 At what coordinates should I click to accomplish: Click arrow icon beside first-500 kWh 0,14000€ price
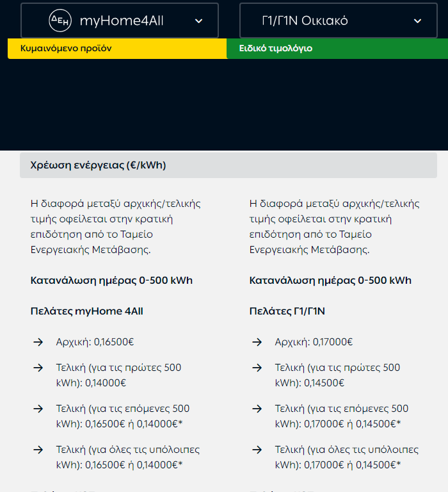click(38, 368)
